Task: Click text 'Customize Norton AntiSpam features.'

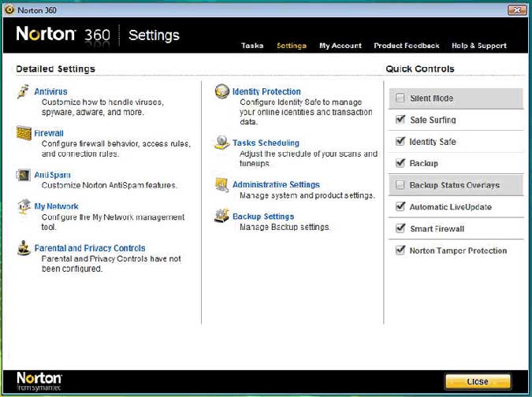Action: 110,185
